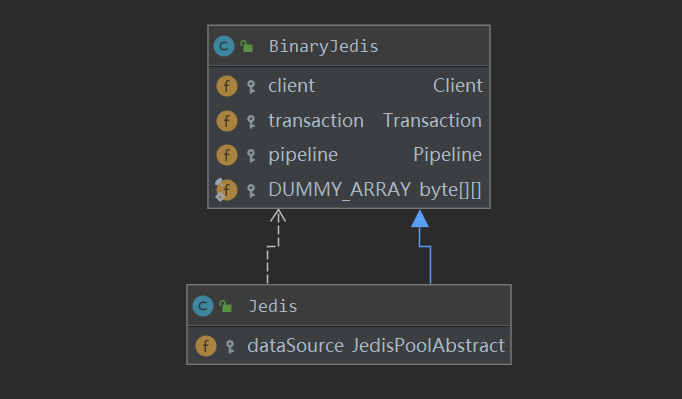682x399 pixels.
Task: Click the dataSource field icon
Action: click(206, 346)
